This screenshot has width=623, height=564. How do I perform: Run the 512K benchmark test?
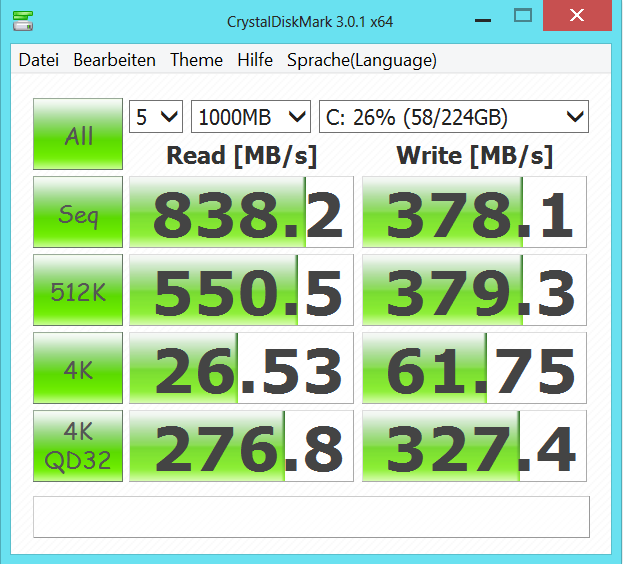pyautogui.click(x=78, y=290)
